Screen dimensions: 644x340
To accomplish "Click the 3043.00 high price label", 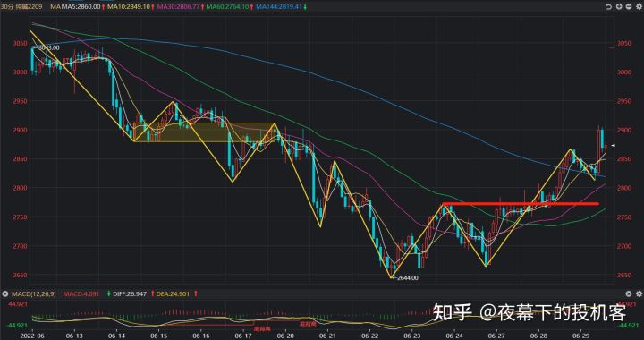I will click(x=50, y=47).
